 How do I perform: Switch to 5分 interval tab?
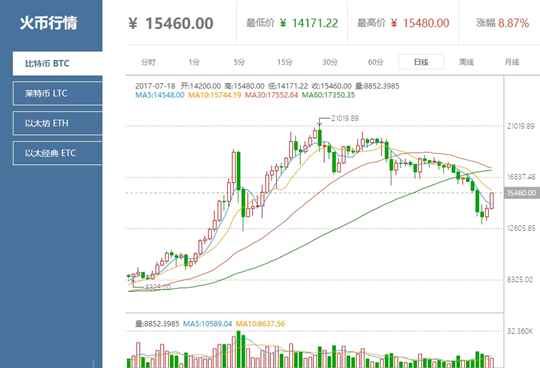click(239, 62)
